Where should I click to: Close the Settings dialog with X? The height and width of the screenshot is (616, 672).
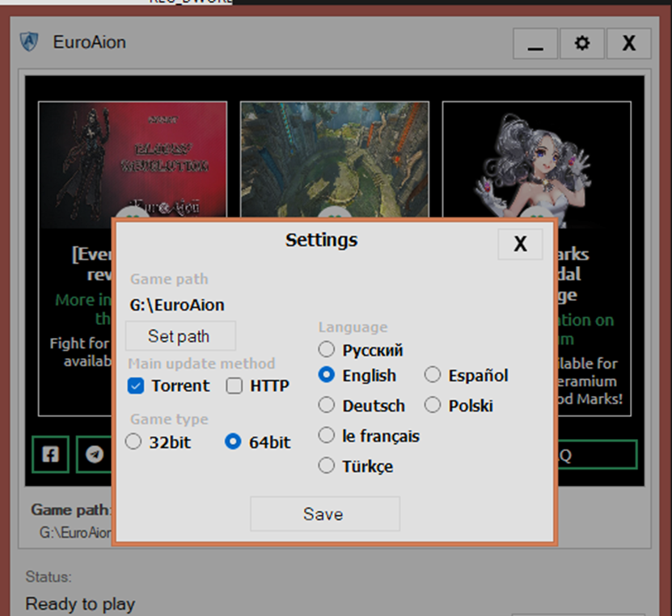pyautogui.click(x=520, y=243)
